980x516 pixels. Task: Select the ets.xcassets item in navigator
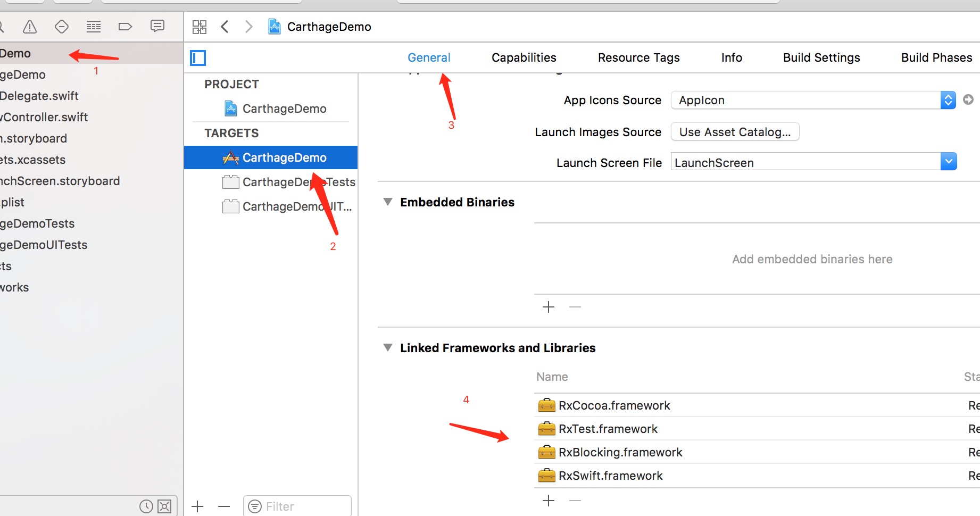(92, 160)
